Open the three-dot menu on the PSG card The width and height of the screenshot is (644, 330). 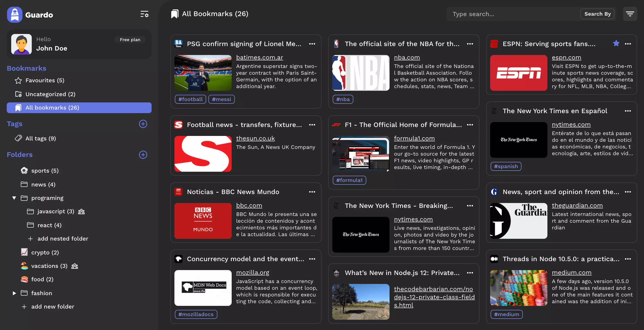(312, 44)
